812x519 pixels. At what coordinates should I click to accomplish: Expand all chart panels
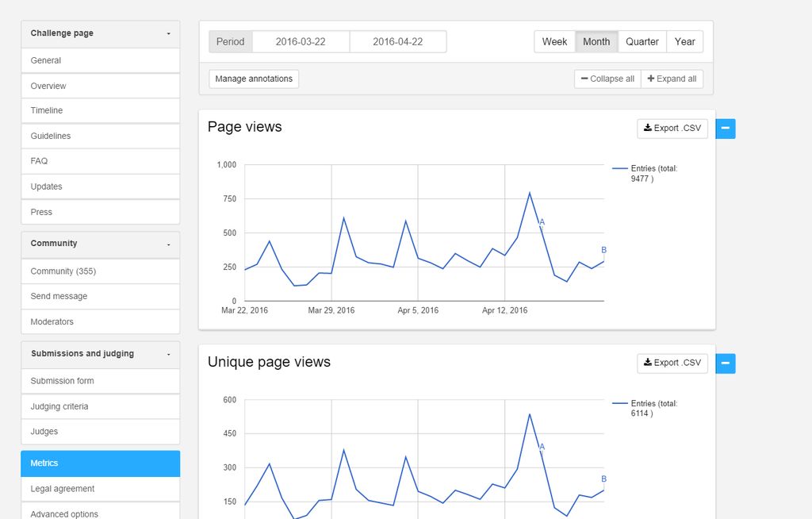pyautogui.click(x=672, y=79)
